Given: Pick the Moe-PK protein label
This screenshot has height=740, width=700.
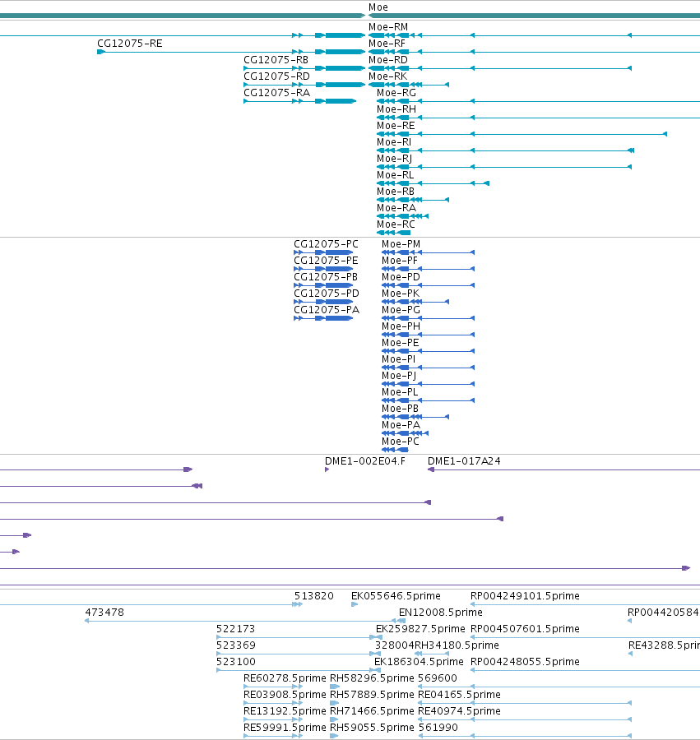Looking at the screenshot, I should click(x=401, y=294).
